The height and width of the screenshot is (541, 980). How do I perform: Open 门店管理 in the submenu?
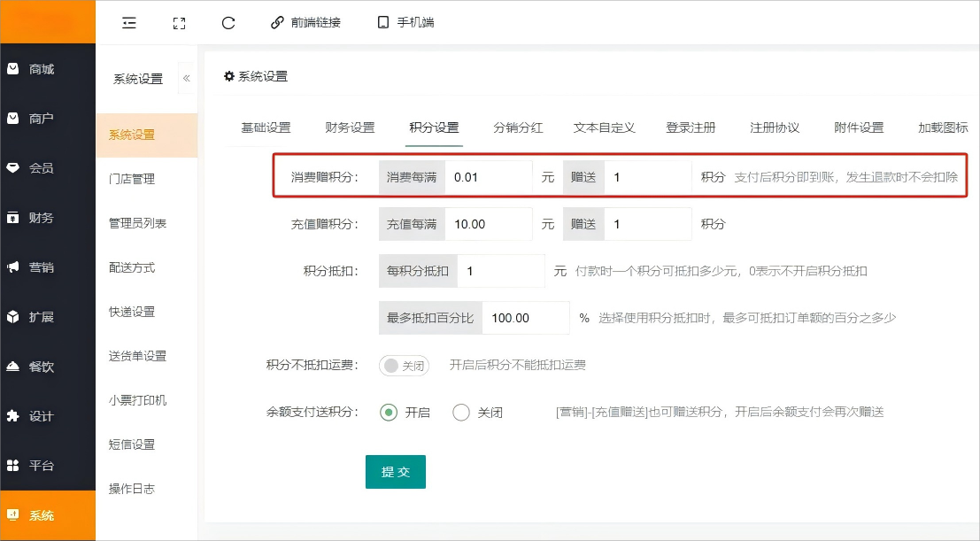coord(132,179)
